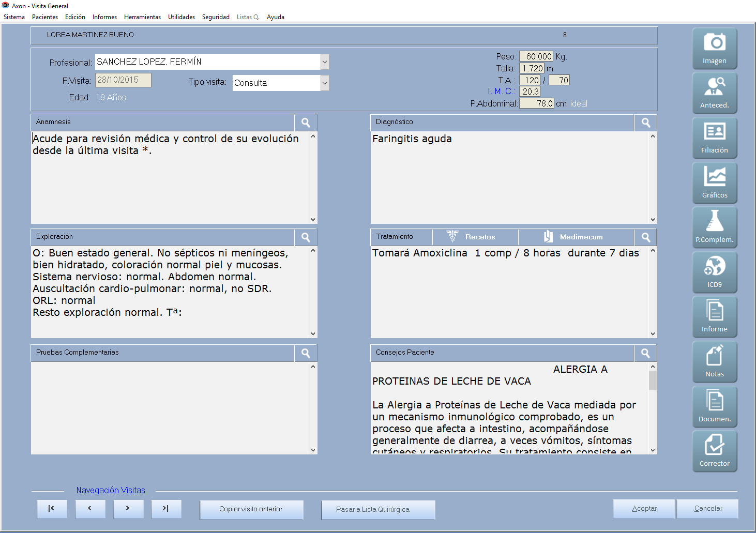Open the Imagen camera panel

(714, 48)
